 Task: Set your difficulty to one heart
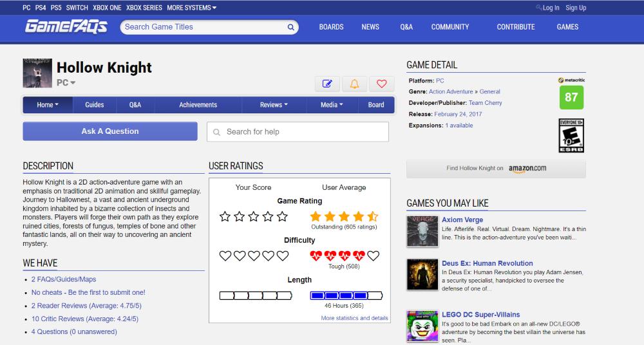[225, 256]
